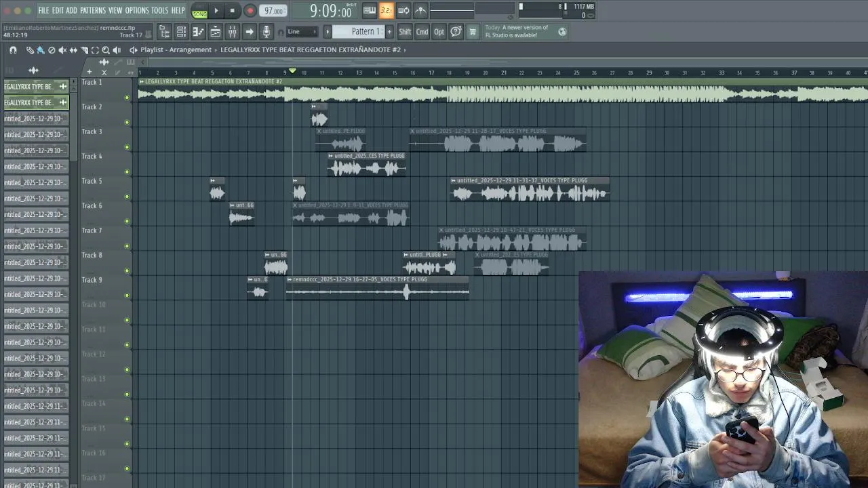This screenshot has height=488, width=868.
Task: Open the Playlist menu arrow before Playlist - Arrangement
Action: [134, 50]
